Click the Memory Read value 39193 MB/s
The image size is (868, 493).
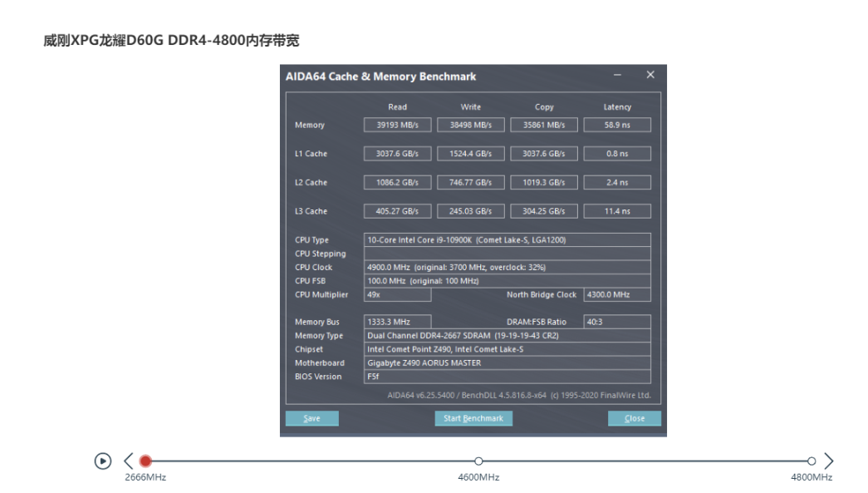(x=398, y=125)
